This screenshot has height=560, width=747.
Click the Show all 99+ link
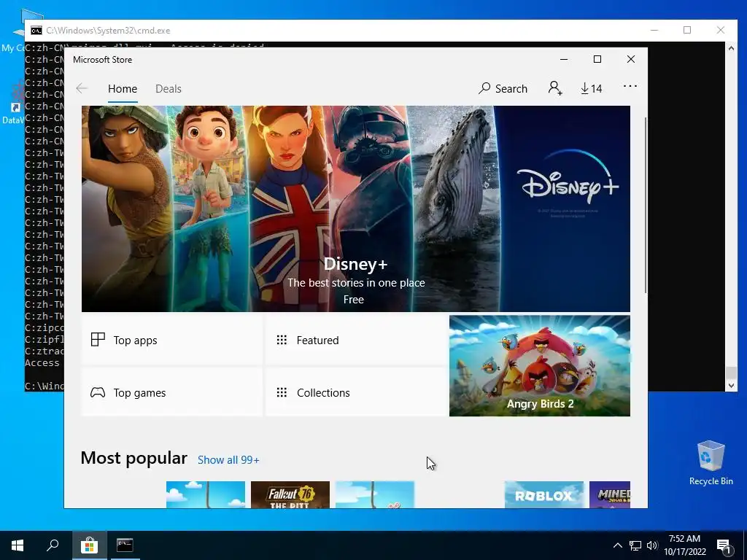[228, 460]
